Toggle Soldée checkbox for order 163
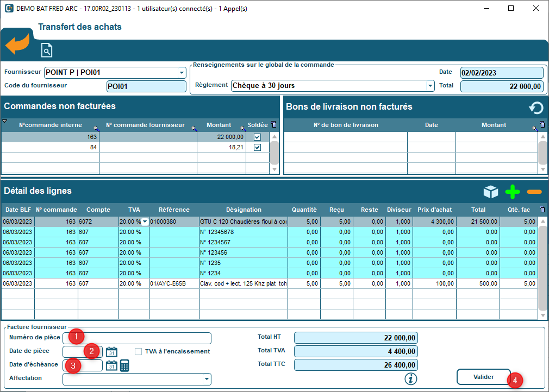Image resolution: width=549 pixels, height=392 pixels. [258, 137]
